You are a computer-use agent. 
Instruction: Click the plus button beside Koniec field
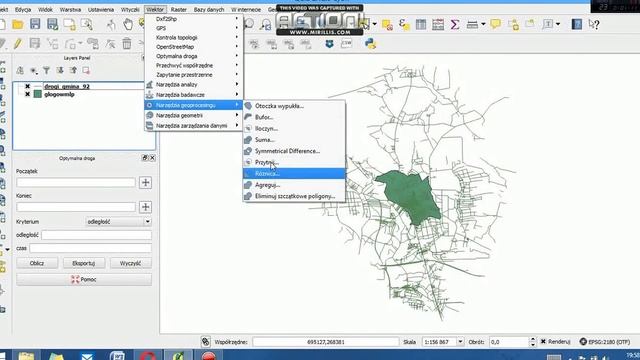click(145, 207)
